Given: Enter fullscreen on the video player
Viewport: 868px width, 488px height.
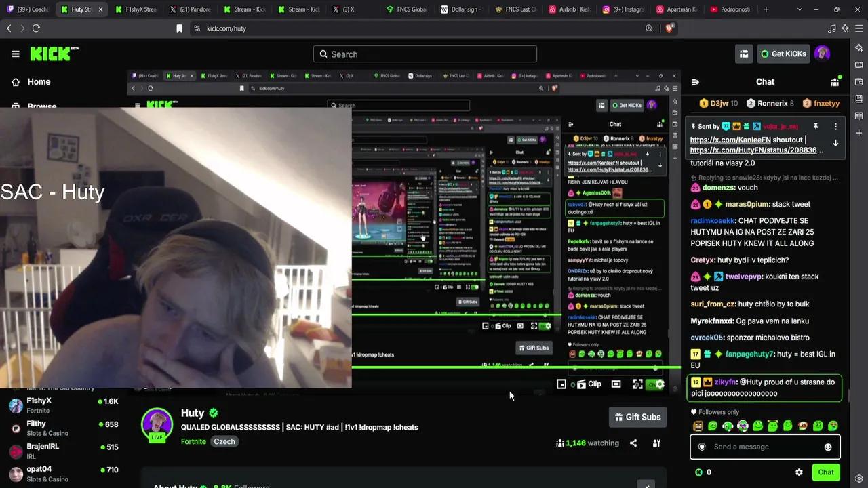Looking at the screenshot, I should [637, 384].
